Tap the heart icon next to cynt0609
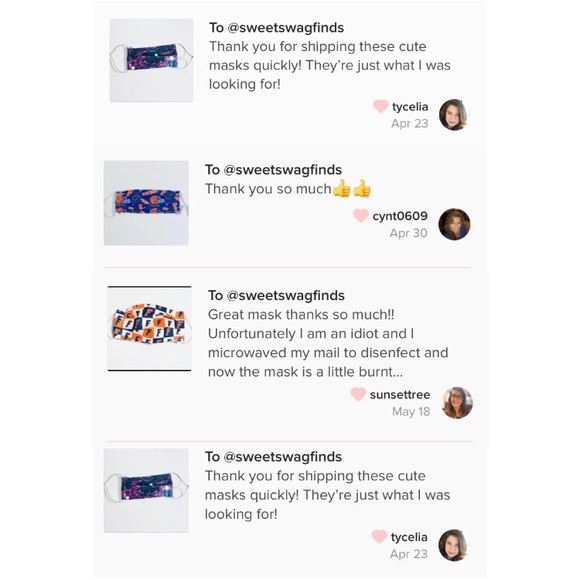The image size is (580, 580). (x=360, y=215)
